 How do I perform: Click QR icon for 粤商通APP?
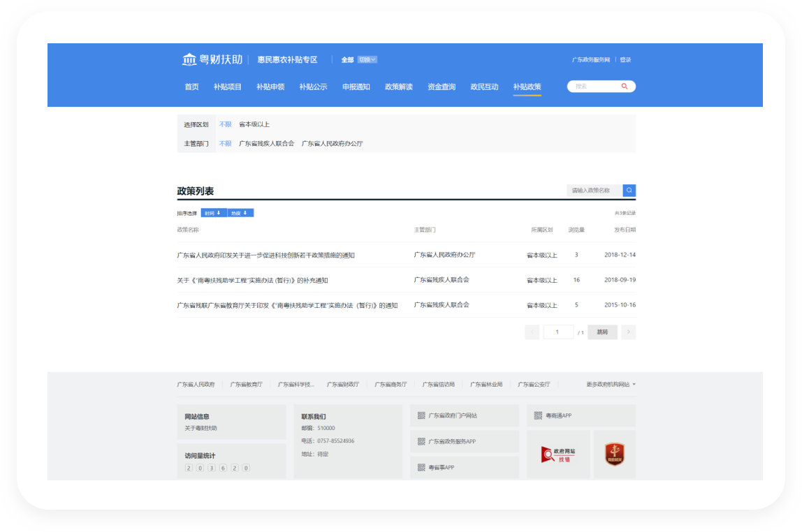538,415
